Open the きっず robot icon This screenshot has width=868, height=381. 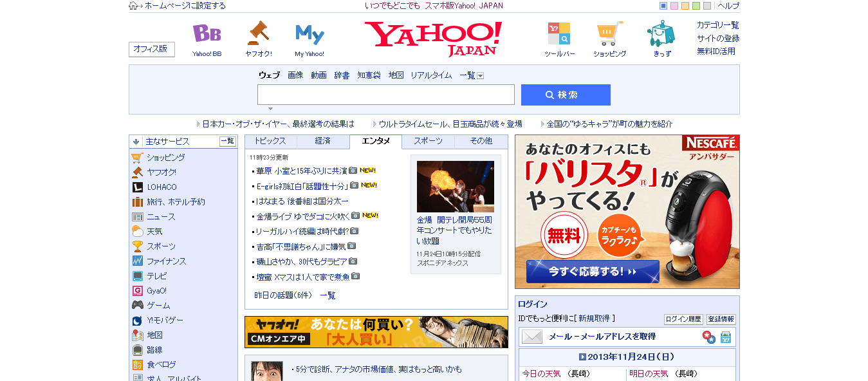coord(661,33)
